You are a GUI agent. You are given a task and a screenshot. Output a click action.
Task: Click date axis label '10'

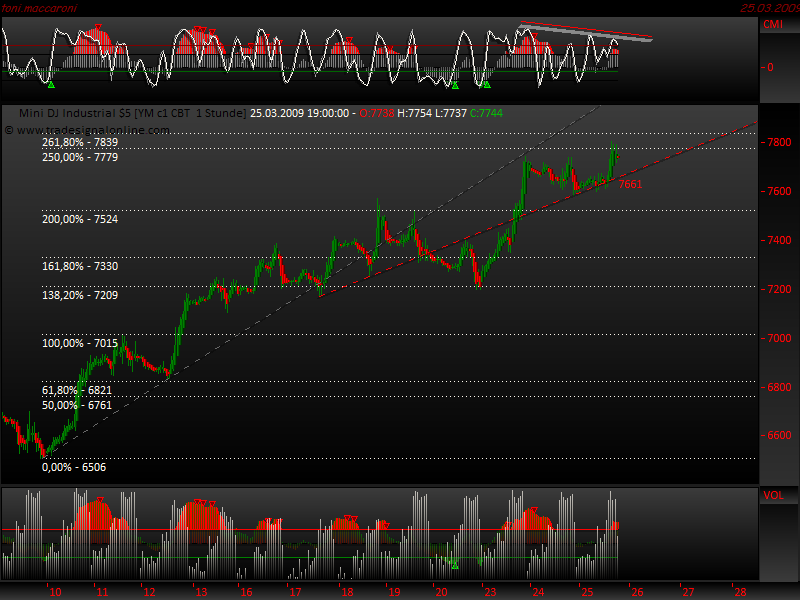(55, 592)
